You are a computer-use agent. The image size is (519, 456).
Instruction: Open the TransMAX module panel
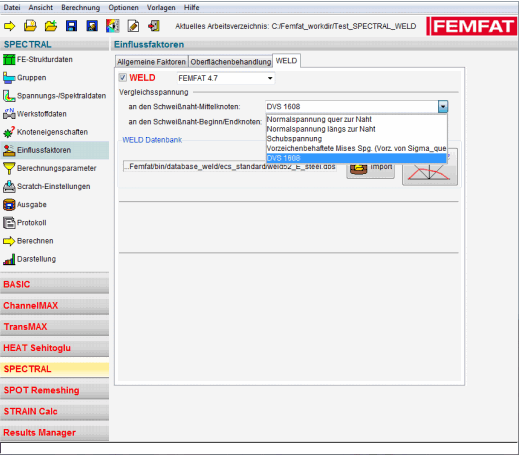tap(55, 327)
